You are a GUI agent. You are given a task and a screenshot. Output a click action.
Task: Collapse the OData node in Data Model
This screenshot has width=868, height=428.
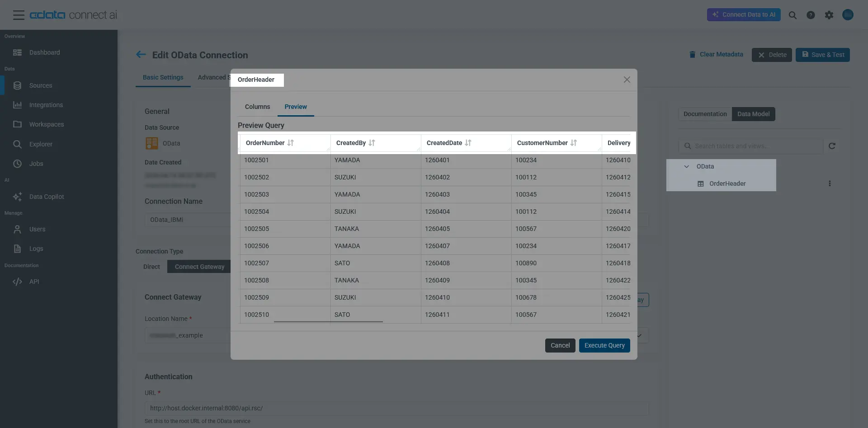687,166
